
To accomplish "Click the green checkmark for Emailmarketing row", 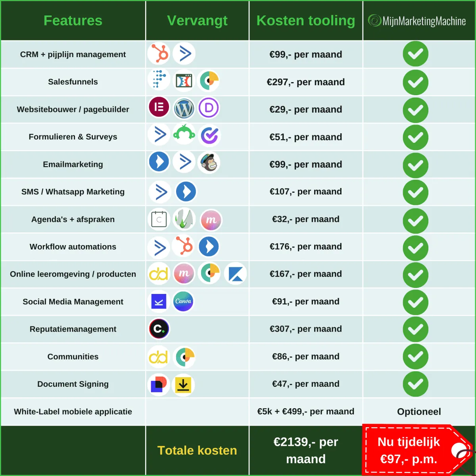I will point(416,165).
